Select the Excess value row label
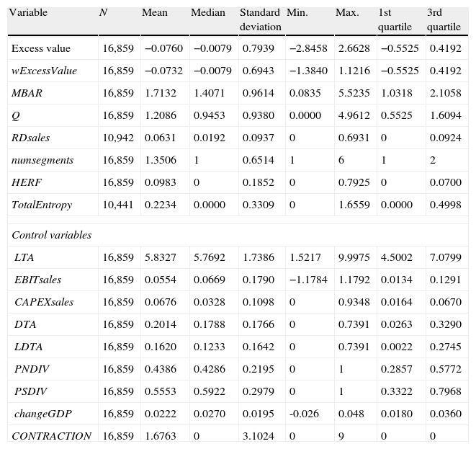This screenshot has height=449, width=476. coord(41,49)
